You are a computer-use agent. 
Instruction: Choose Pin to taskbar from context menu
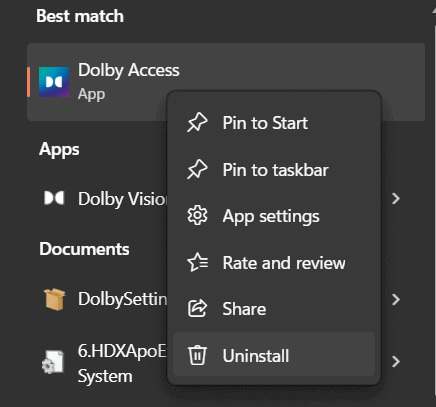(274, 170)
